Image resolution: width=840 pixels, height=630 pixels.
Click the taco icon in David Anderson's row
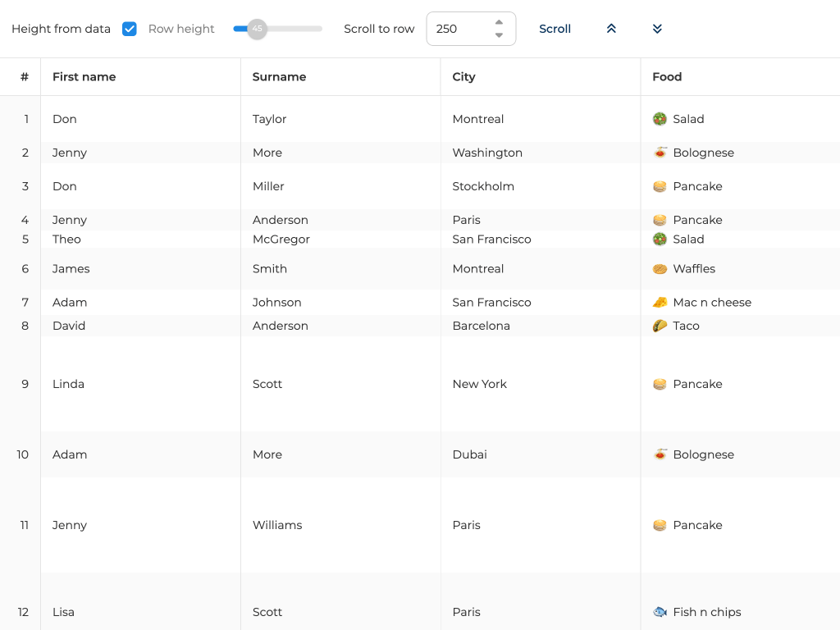(660, 326)
